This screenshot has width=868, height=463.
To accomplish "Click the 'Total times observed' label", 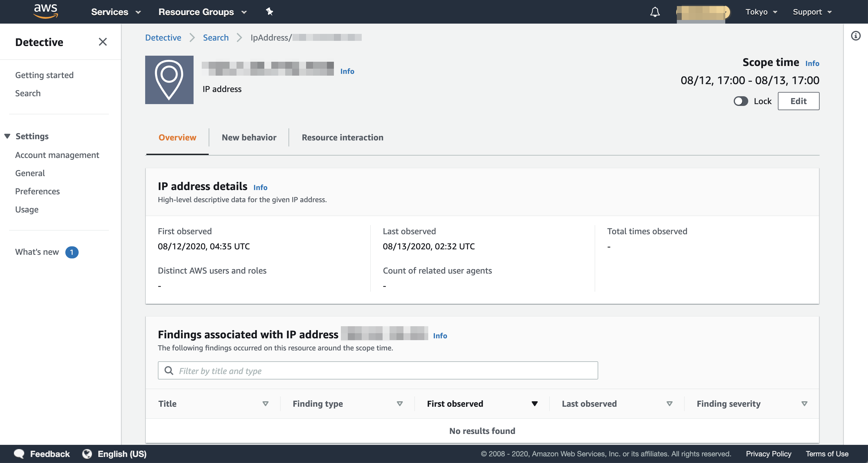I will [x=647, y=231].
